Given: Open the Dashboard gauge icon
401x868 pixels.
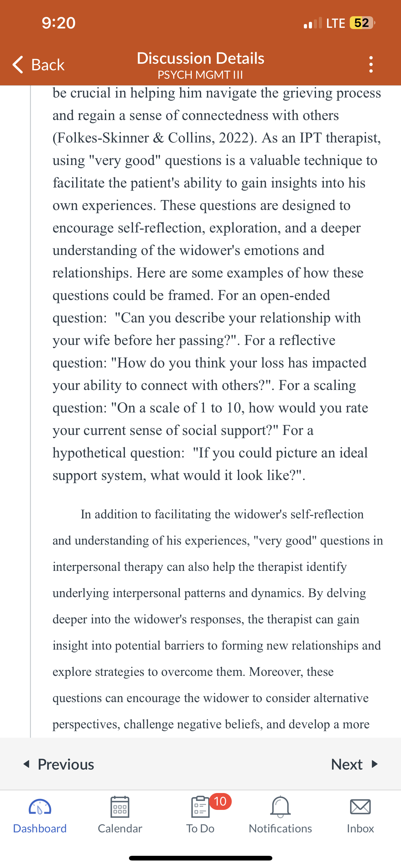Looking at the screenshot, I should tap(40, 807).
